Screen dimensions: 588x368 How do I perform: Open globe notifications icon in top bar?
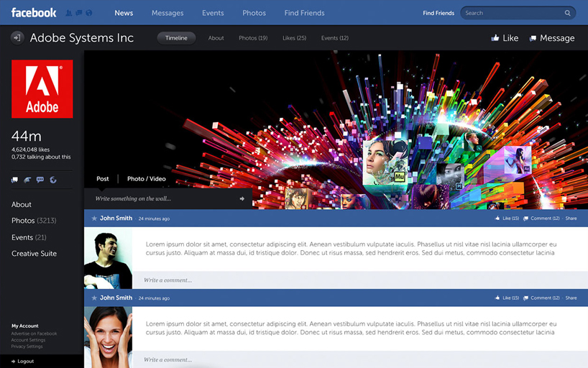89,13
